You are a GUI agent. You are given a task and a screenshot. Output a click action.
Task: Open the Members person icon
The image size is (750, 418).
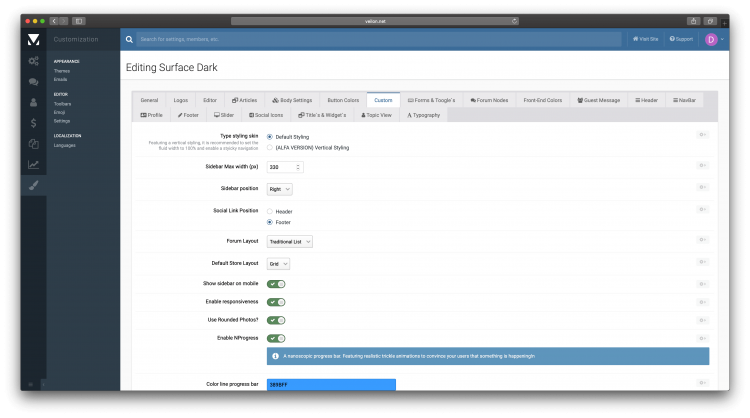point(33,102)
